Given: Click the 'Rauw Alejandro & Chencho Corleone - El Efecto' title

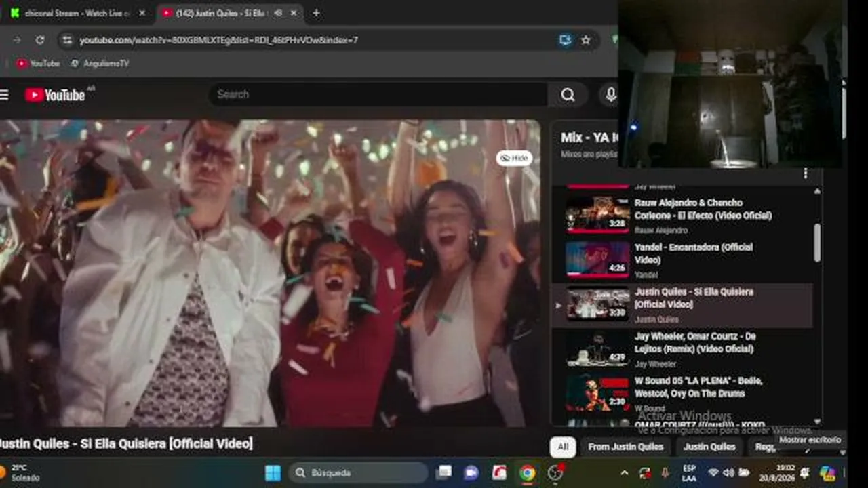Looking at the screenshot, I should pos(703,209).
